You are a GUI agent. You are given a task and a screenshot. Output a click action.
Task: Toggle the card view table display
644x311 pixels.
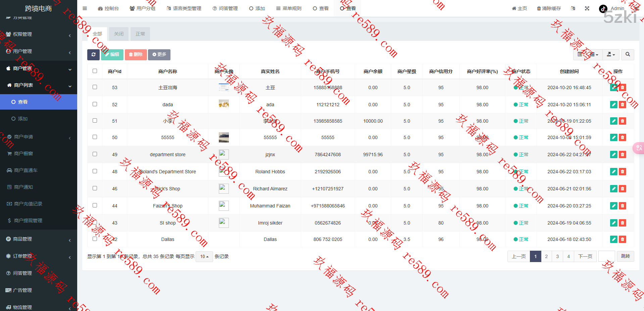(580, 54)
